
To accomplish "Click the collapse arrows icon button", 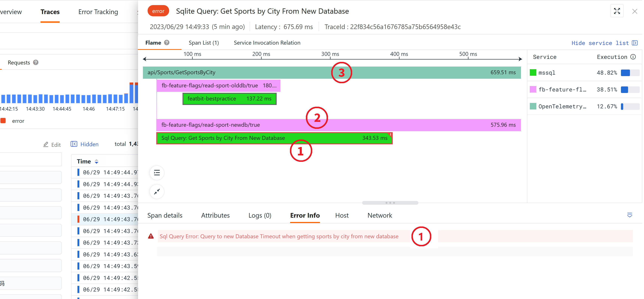I will pyautogui.click(x=157, y=192).
